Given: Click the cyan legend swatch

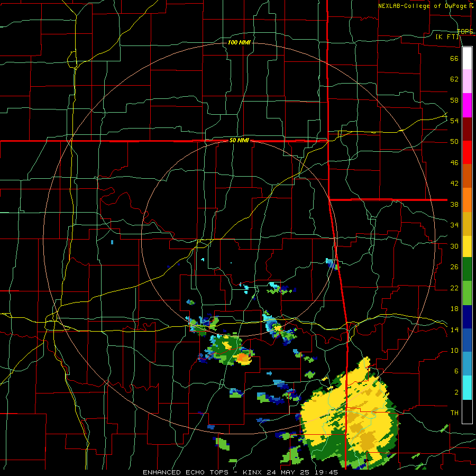Looking at the screenshot, I should (467, 388).
